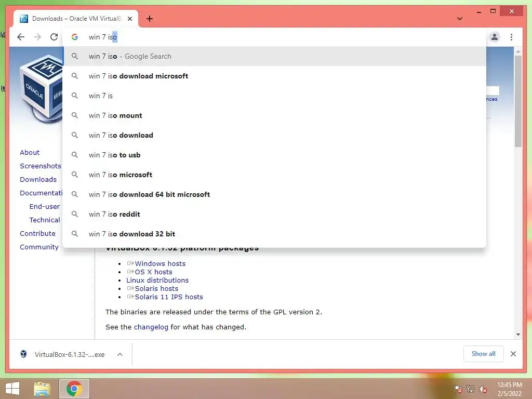Open the About sidebar link
Viewport: 532px width, 399px height.
(x=30, y=152)
